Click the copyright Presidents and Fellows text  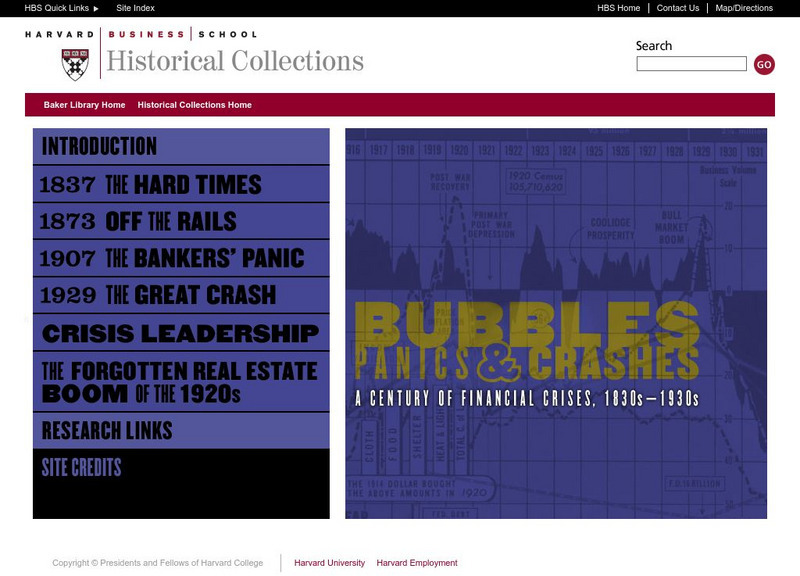coord(158,563)
